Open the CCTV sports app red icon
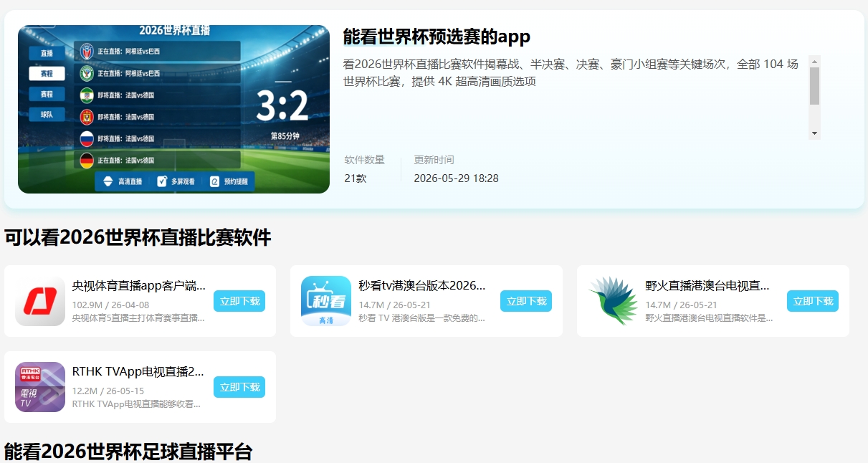This screenshot has height=463, width=868. [40, 301]
